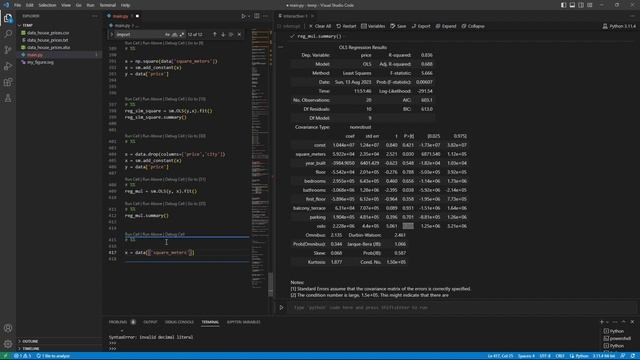The width and height of the screenshot is (640, 360).
Task: Open the Terminal menu
Action: [x=107, y=5]
